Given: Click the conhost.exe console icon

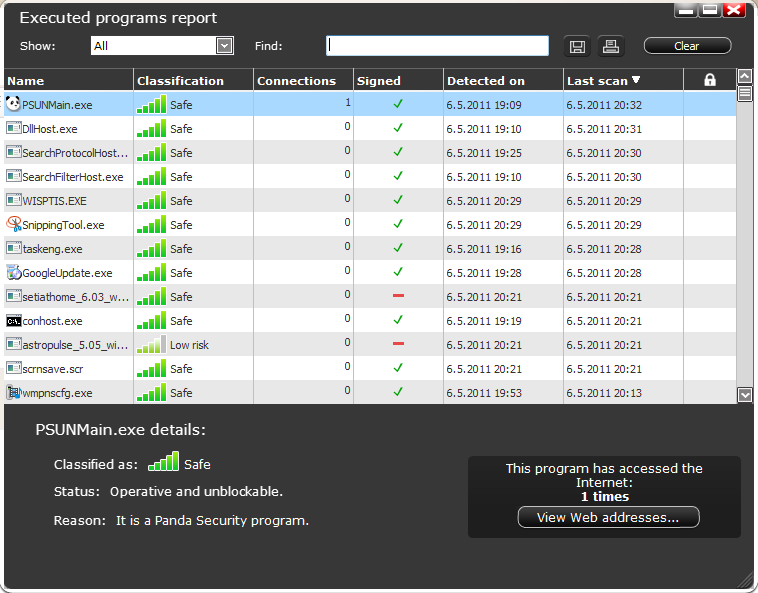Looking at the screenshot, I should pos(14,320).
